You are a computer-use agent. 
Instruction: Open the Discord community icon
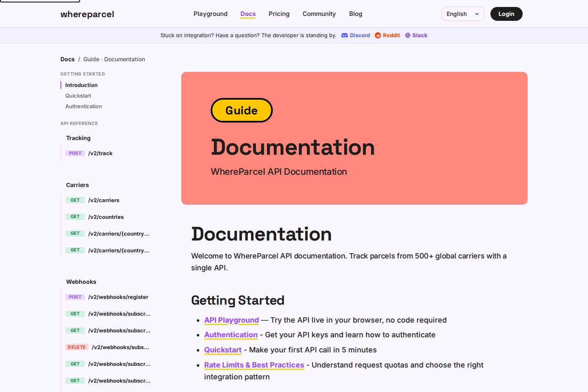pyautogui.click(x=345, y=36)
